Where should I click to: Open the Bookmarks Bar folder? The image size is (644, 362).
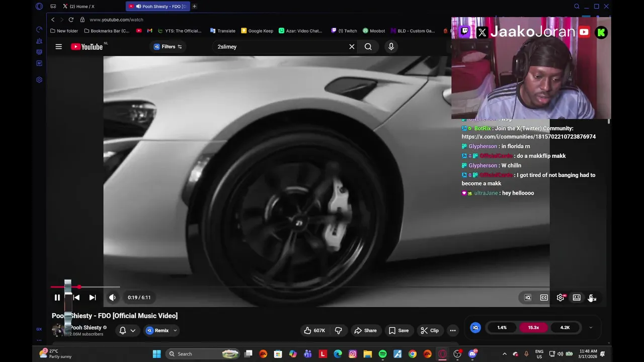click(107, 31)
